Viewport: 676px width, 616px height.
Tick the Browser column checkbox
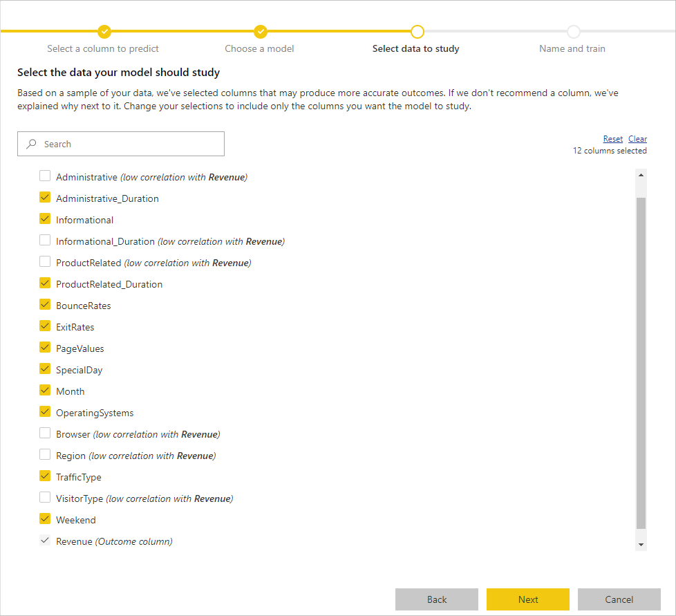45,433
